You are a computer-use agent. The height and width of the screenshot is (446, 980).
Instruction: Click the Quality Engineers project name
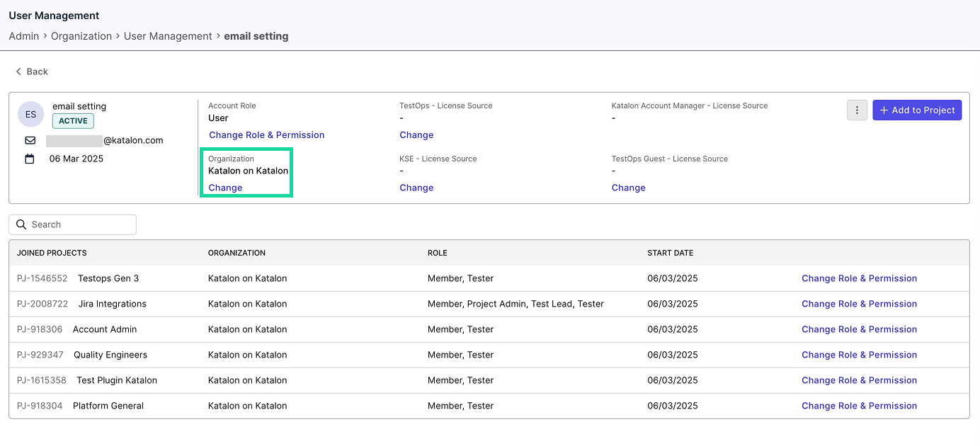tap(110, 355)
